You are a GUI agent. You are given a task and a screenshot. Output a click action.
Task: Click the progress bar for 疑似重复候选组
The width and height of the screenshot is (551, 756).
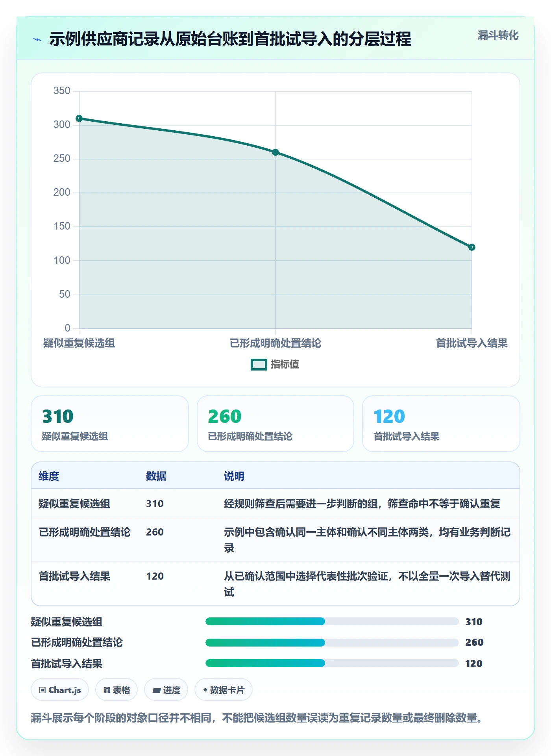click(x=332, y=622)
